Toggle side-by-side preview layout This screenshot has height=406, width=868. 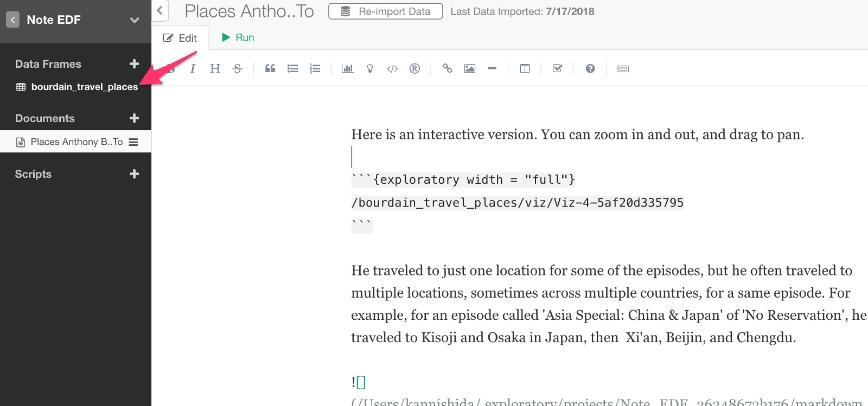tap(525, 69)
